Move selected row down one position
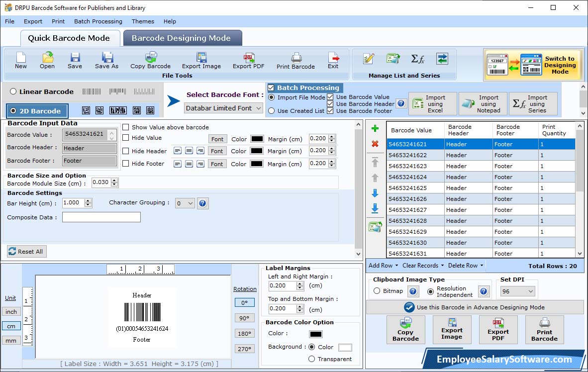The image size is (588, 372). tap(375, 193)
